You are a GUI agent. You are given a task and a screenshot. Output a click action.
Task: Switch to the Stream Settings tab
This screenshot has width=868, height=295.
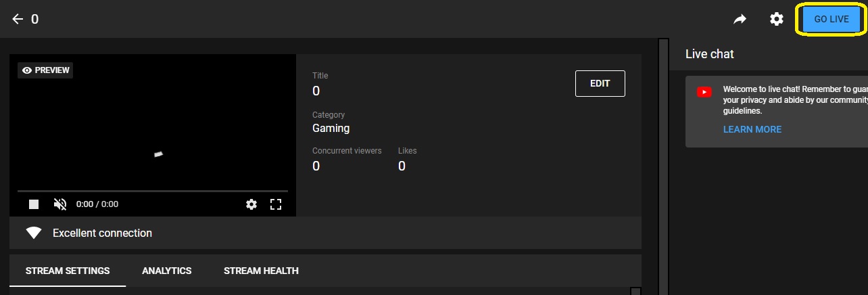(x=68, y=271)
